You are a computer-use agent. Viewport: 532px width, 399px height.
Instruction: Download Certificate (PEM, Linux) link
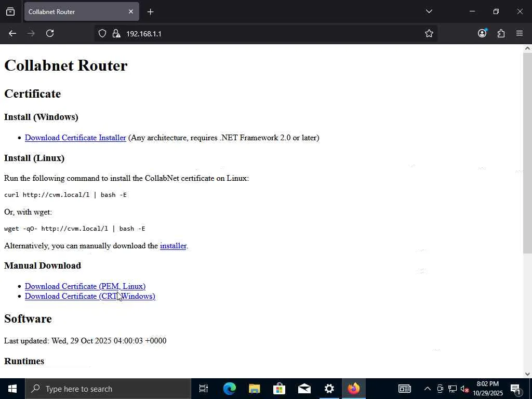pos(85,286)
